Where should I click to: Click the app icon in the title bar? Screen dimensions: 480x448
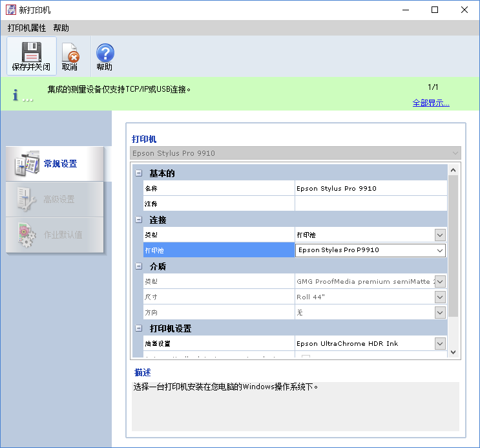pyautogui.click(x=11, y=10)
